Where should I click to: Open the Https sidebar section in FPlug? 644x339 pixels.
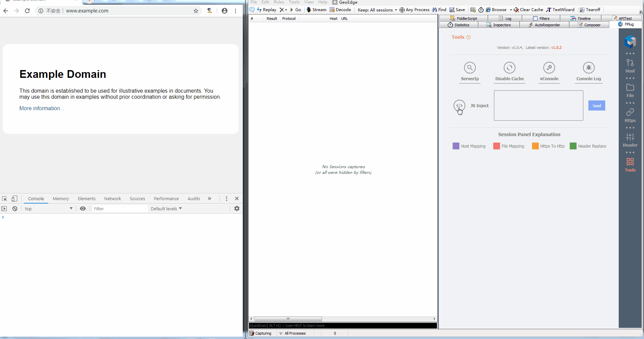[x=630, y=116]
